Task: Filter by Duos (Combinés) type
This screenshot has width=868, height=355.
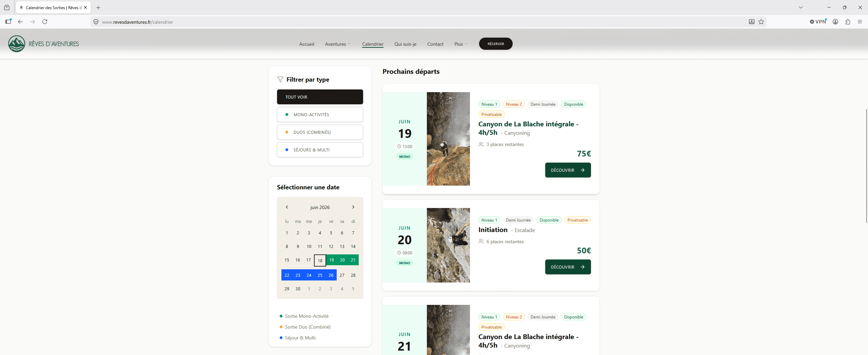Action: pyautogui.click(x=320, y=132)
